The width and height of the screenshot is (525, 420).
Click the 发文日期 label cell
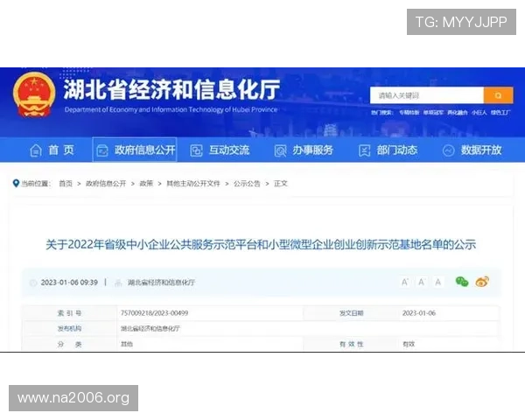pyautogui.click(x=351, y=313)
